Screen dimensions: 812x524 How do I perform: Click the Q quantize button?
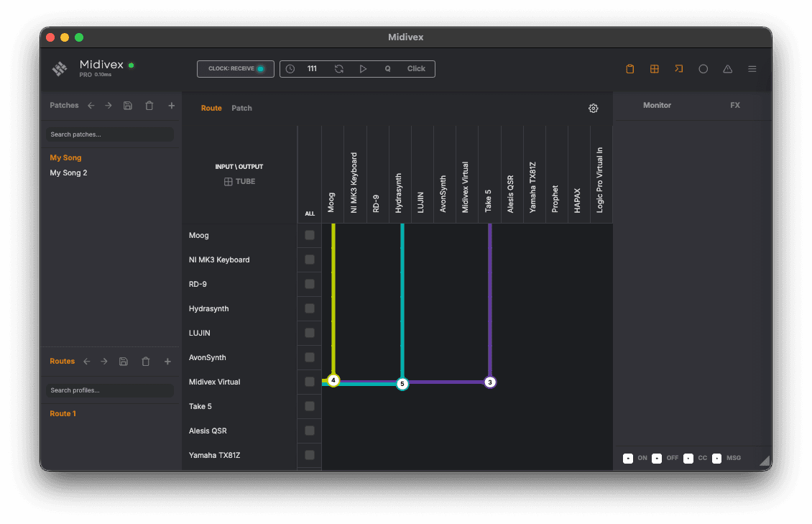click(x=387, y=68)
